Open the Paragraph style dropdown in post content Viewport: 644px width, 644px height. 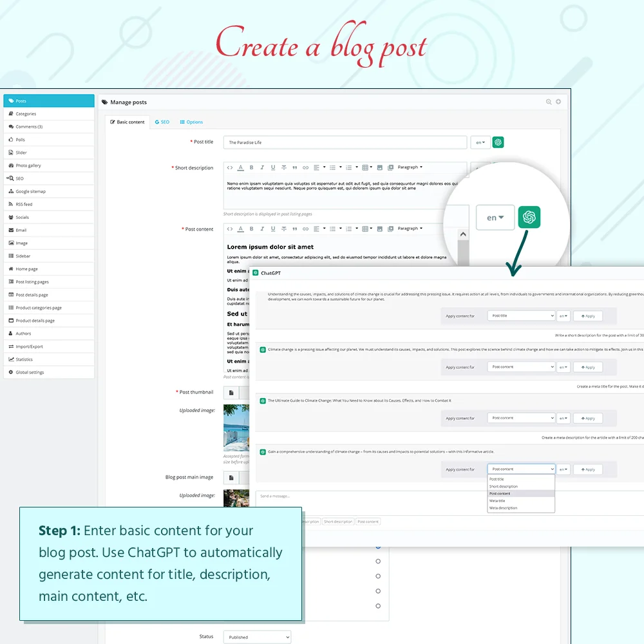[410, 229]
